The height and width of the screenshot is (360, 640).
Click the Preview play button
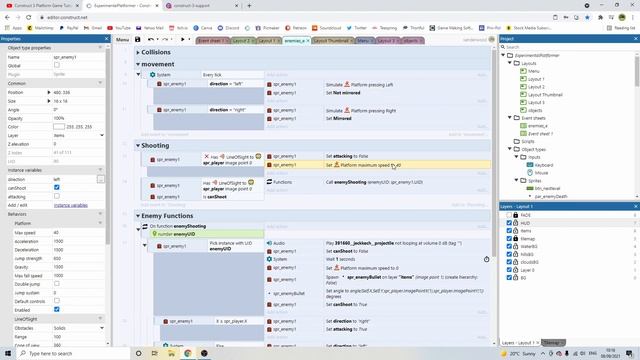pos(182,40)
